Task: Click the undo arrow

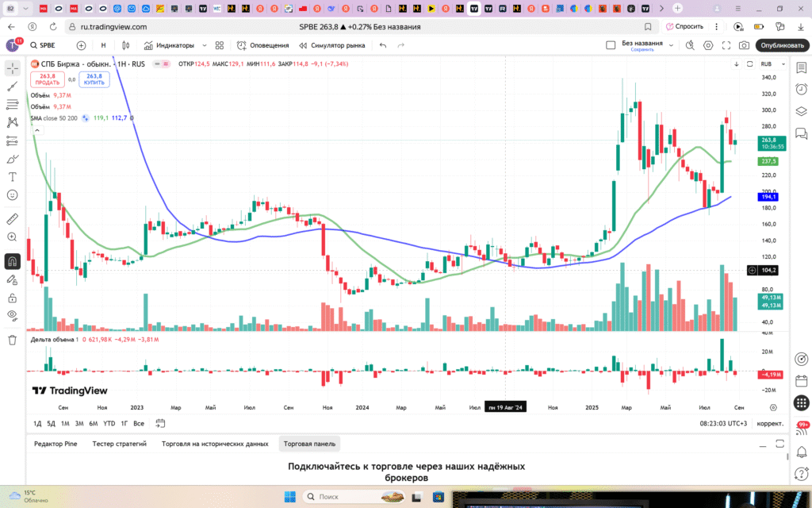Action: [x=383, y=45]
